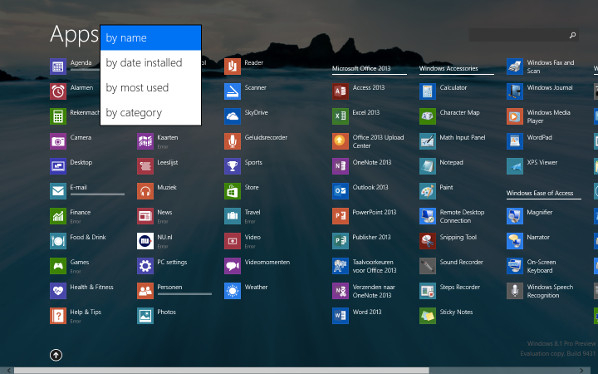
Task: Open the Agenda calendar app icon
Action: pyautogui.click(x=58, y=67)
